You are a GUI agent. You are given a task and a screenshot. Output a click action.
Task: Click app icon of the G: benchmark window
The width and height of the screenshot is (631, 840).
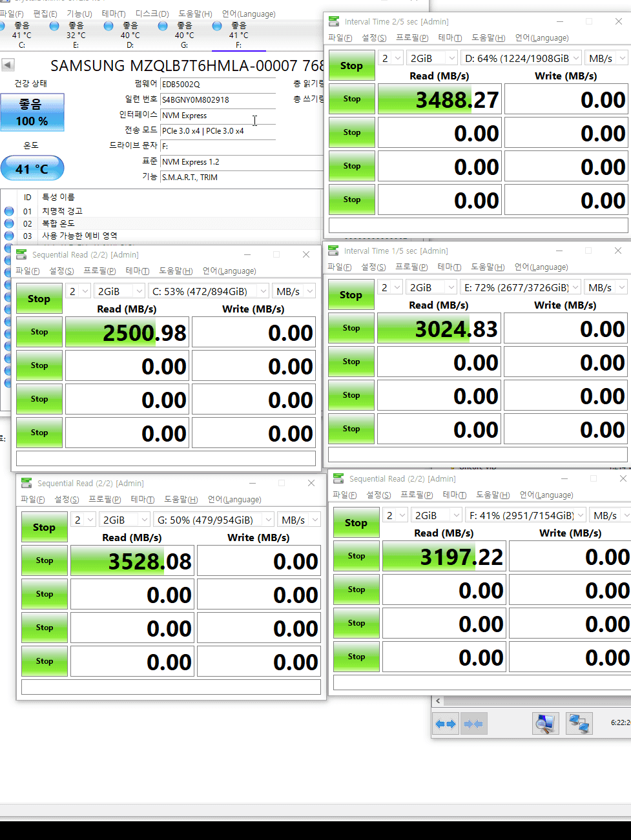[x=26, y=483]
